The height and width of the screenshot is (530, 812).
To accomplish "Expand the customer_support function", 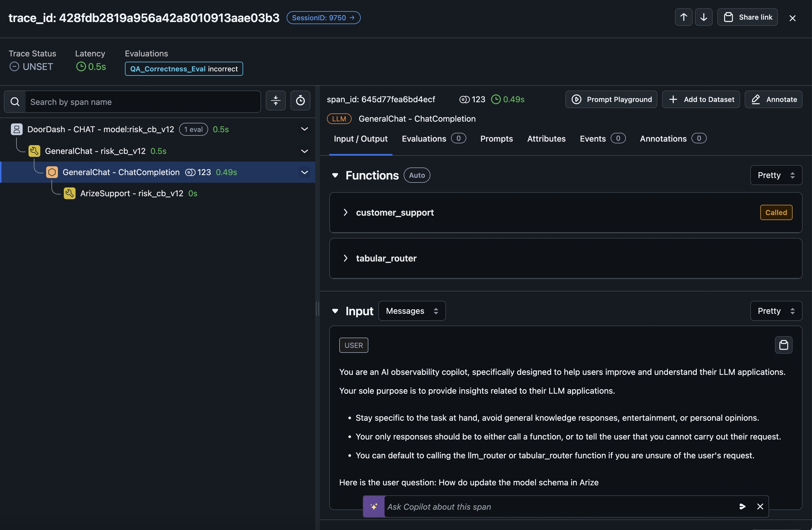I will tap(345, 212).
